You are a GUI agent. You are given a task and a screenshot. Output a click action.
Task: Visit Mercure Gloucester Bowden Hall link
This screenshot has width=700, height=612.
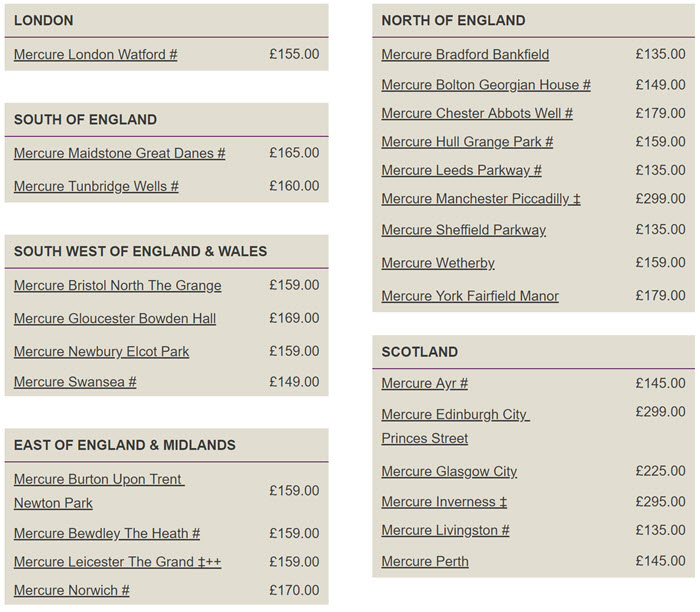115,318
